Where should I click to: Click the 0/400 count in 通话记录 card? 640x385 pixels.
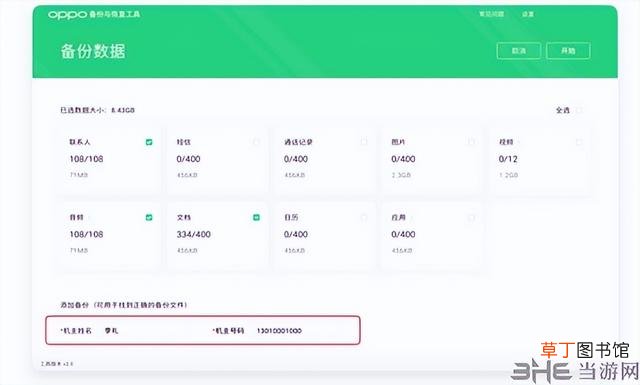pos(296,159)
